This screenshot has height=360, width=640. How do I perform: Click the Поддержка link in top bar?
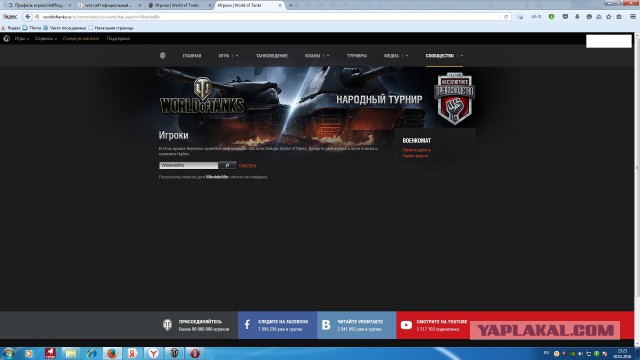pos(118,38)
